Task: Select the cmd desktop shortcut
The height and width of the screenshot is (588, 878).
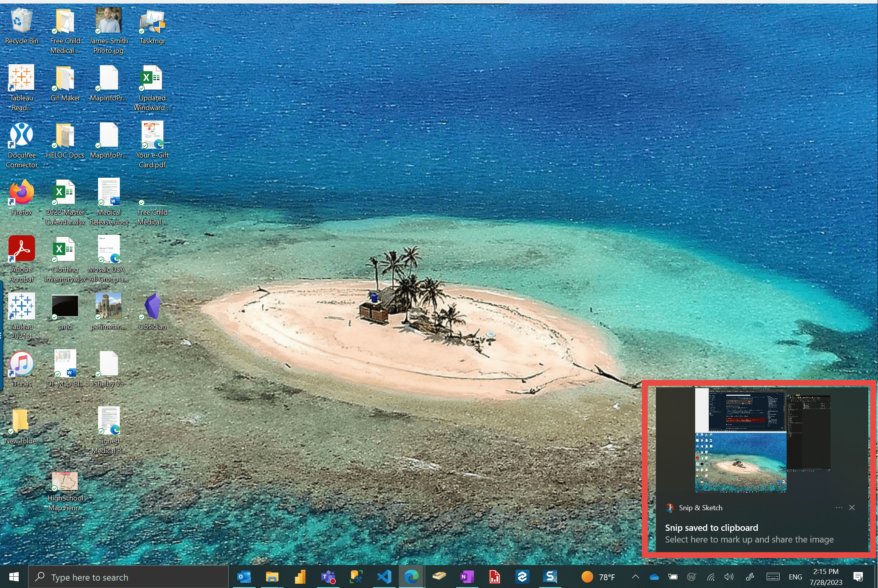Action: pyautogui.click(x=65, y=312)
